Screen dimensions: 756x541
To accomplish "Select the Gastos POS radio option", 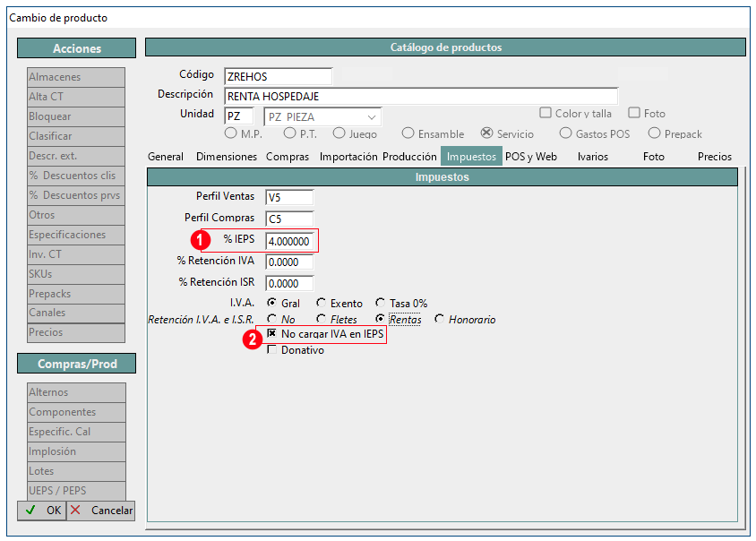I will (565, 133).
